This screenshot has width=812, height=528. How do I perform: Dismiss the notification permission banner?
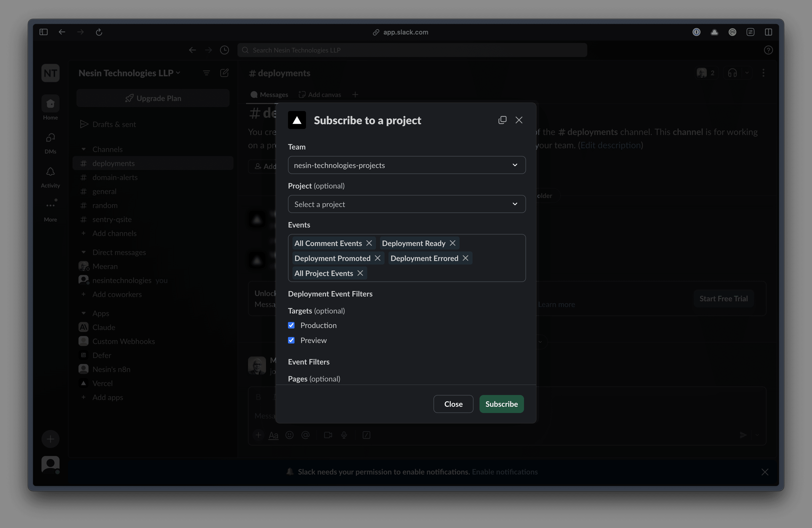pos(764,472)
